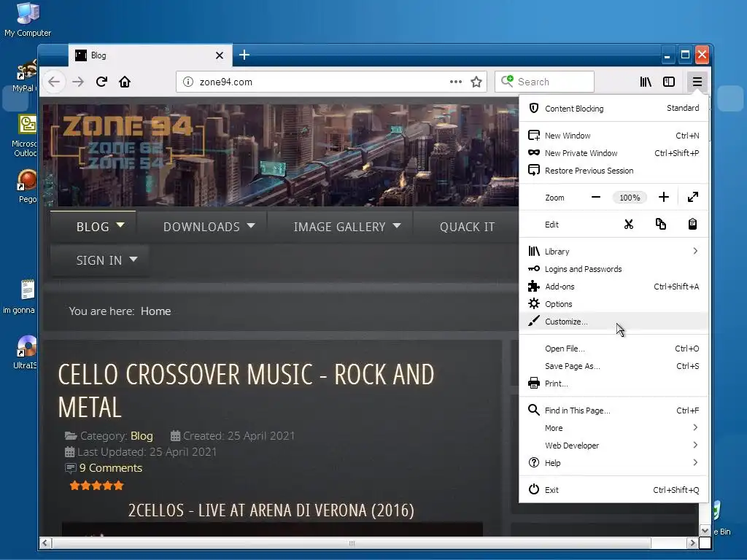Choose New Window from the menu
This screenshot has width=747, height=560.
click(614, 136)
